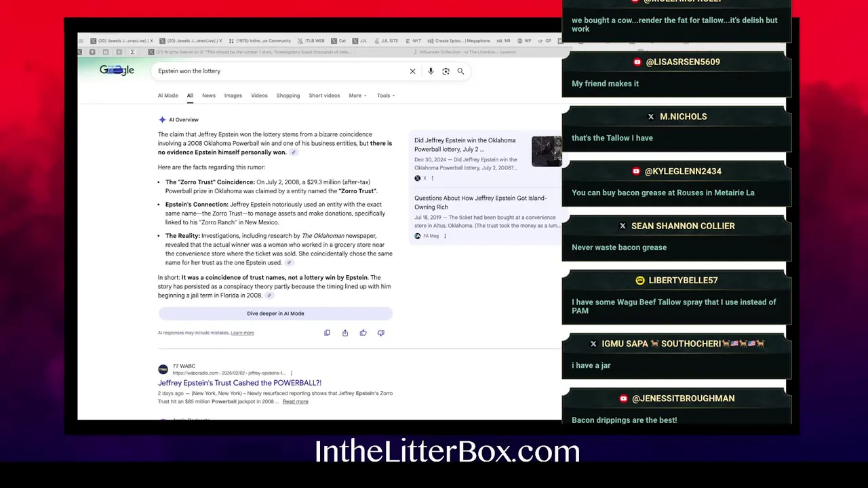Give the AI Overview a thumbs down
The height and width of the screenshot is (488, 868).
click(380, 333)
